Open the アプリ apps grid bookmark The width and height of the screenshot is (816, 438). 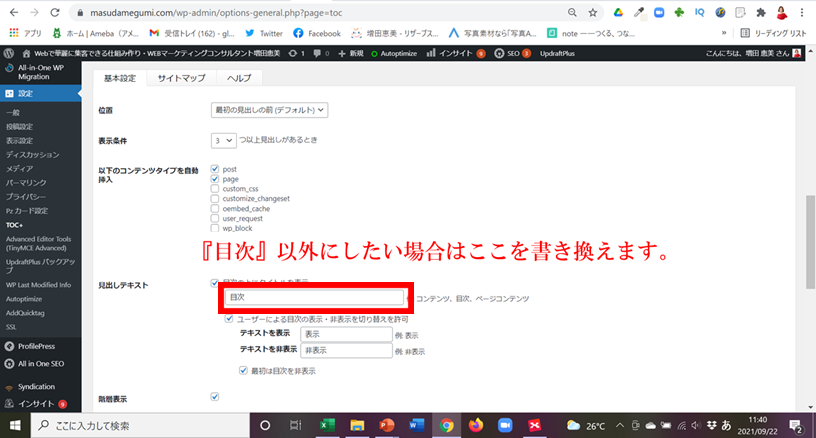click(x=26, y=33)
